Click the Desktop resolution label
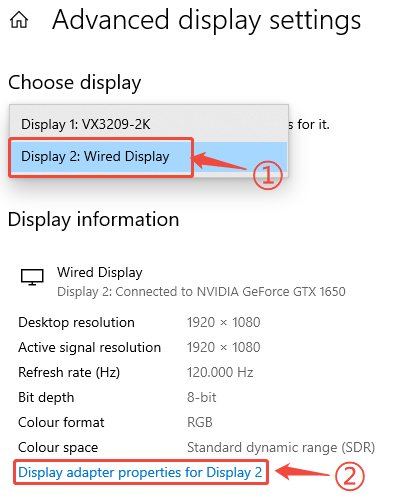The width and height of the screenshot is (397, 502). (76, 322)
